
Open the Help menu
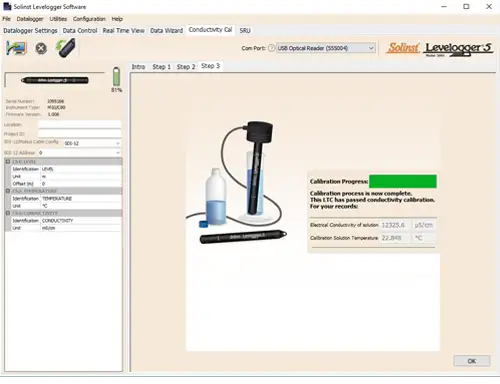tap(117, 19)
